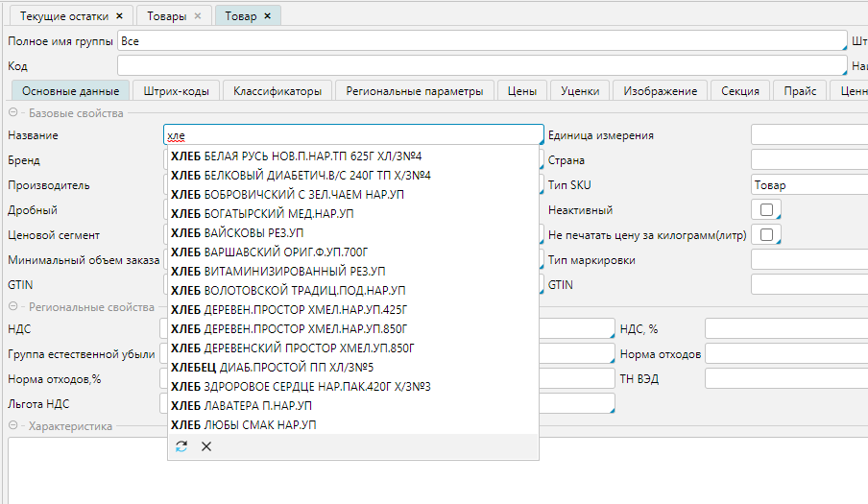The image size is (868, 504).
Task: Select the Изображение tab
Action: pyautogui.click(x=660, y=91)
